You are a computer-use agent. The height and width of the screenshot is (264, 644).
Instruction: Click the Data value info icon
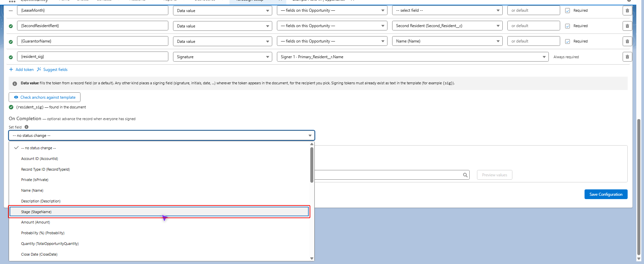(15, 84)
